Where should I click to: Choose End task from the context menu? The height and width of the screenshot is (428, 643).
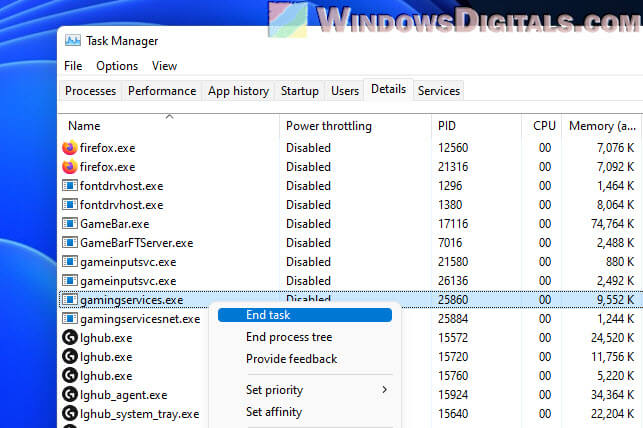[305, 315]
